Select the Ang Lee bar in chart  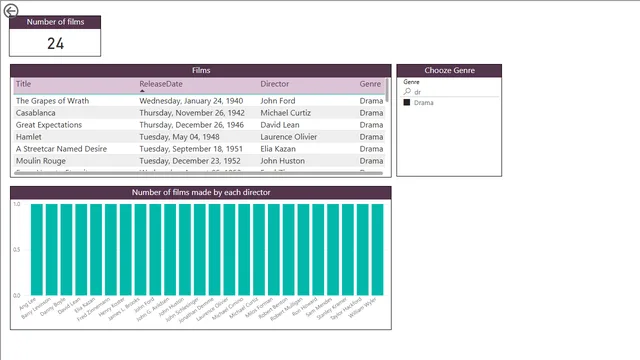pyautogui.click(x=37, y=249)
